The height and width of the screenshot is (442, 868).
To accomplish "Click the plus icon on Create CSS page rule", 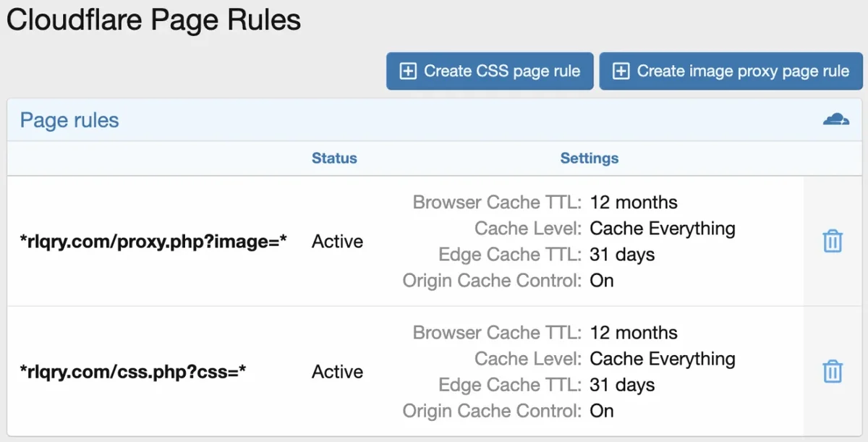I will tap(408, 71).
